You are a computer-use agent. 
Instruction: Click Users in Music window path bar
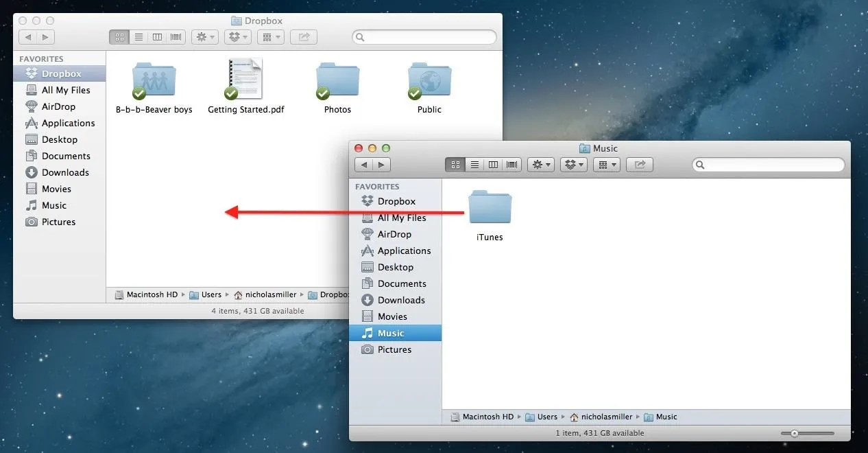coord(542,417)
